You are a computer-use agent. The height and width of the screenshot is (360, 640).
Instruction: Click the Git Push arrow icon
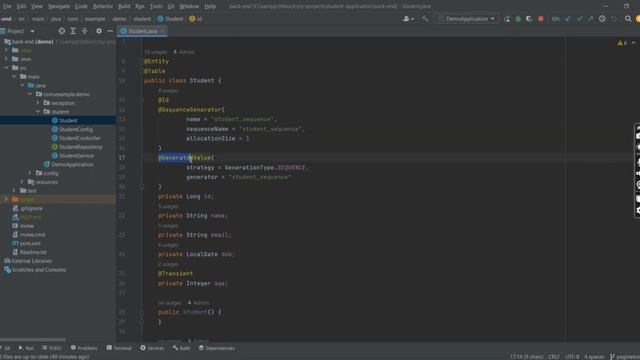[x=591, y=19]
